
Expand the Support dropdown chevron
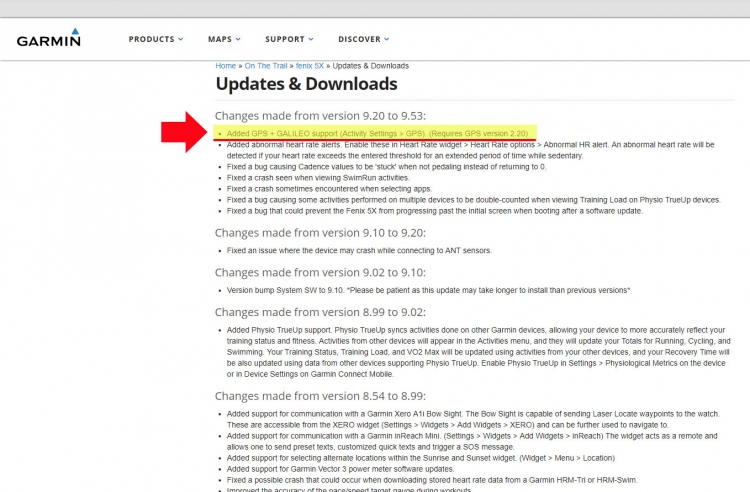[x=311, y=39]
